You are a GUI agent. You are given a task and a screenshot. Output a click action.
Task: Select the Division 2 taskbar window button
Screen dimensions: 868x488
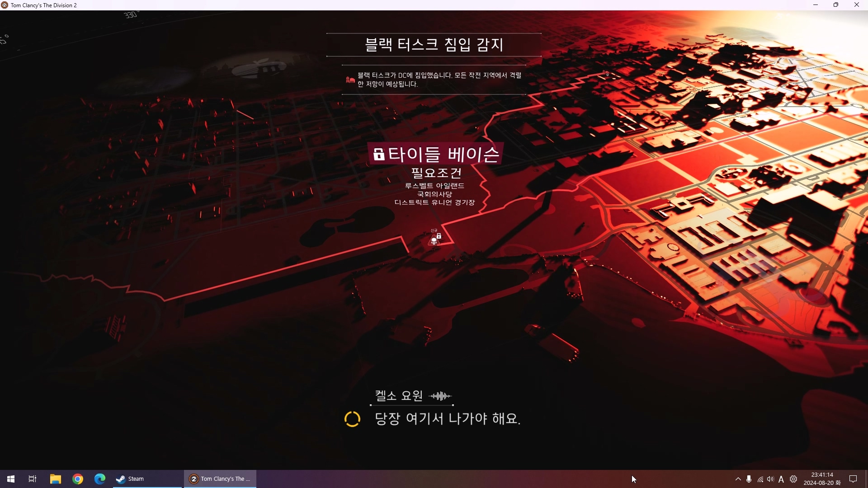[x=220, y=479]
